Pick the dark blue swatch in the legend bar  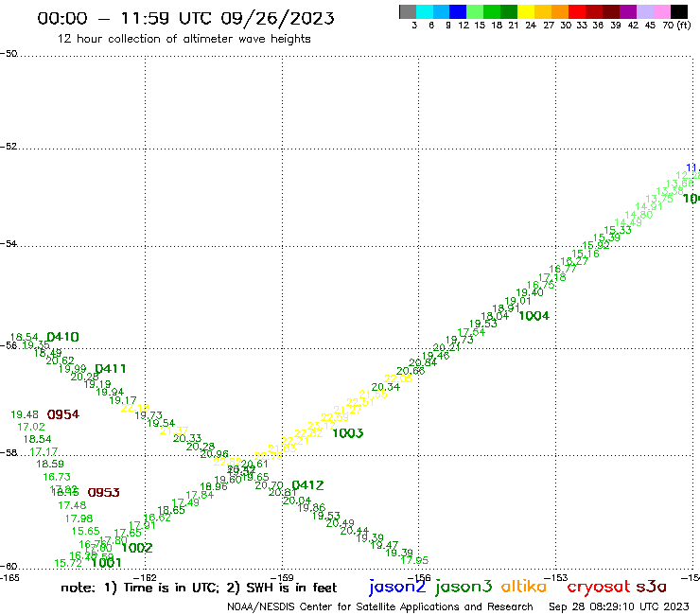[x=458, y=11]
